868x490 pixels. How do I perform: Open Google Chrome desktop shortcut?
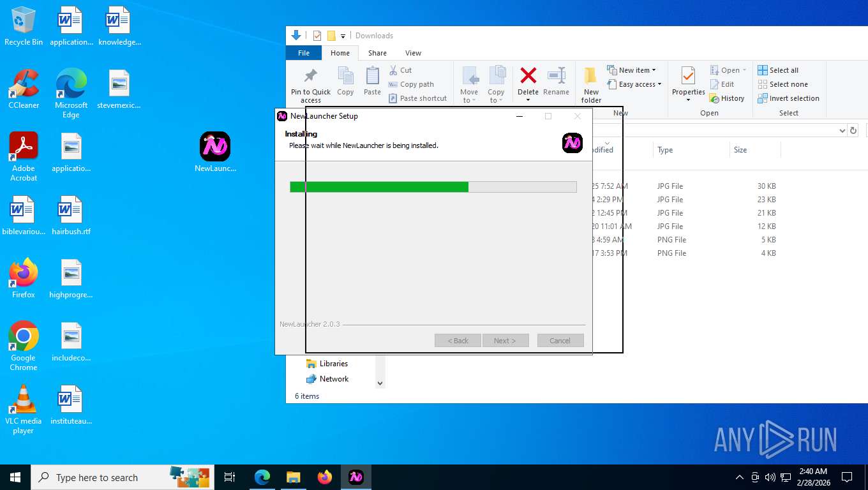tap(24, 346)
